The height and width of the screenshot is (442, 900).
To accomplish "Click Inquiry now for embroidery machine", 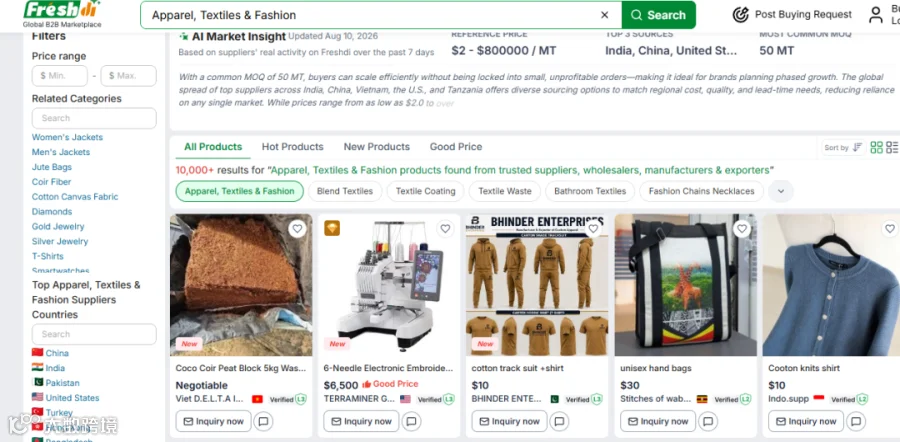I will click(362, 421).
